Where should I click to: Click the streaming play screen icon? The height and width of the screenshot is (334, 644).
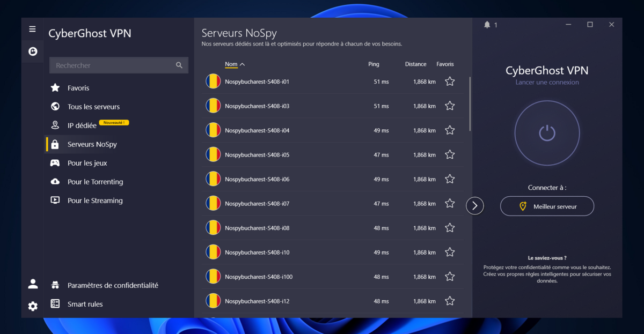(55, 200)
